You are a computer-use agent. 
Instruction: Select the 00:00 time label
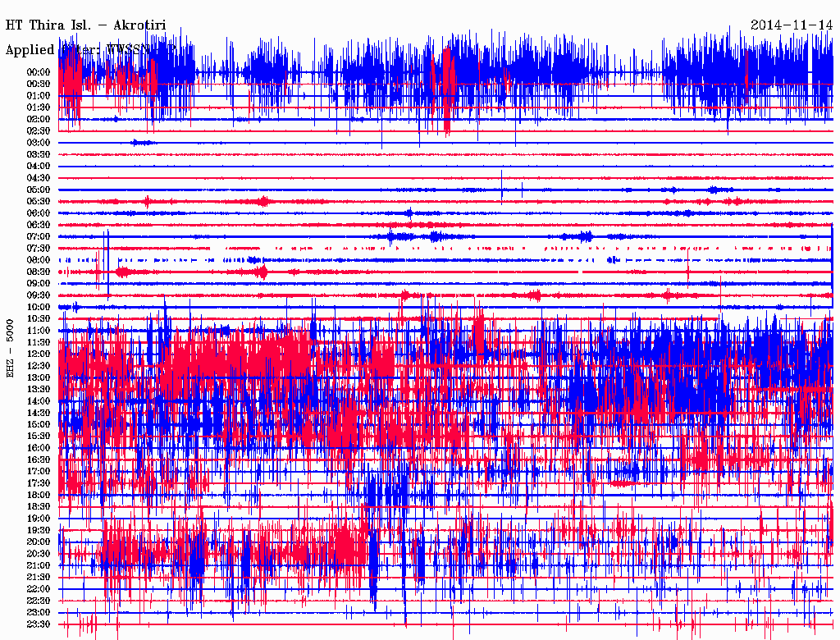[38, 72]
